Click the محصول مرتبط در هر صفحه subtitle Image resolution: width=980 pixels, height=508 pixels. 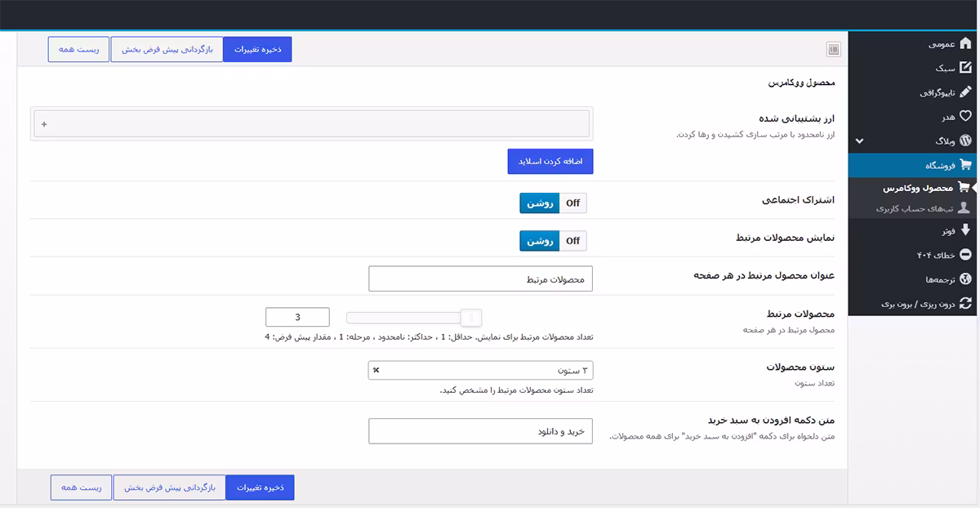tap(789, 329)
